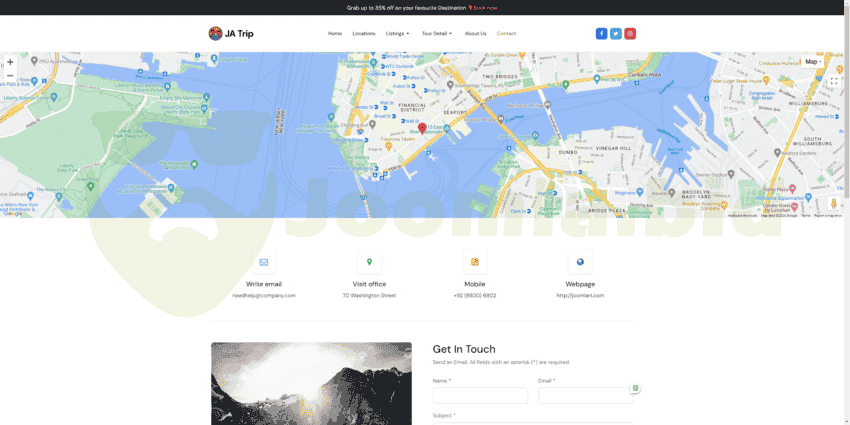
Task: Open the Twitter social link
Action: pyautogui.click(x=616, y=33)
